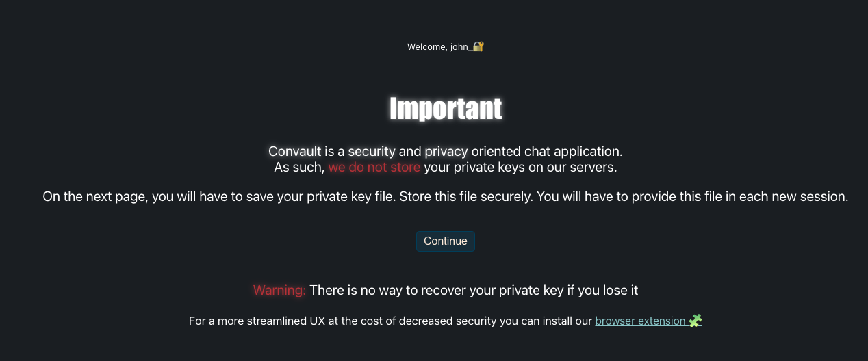Click the glowing word security
Image resolution: width=868 pixels, height=361 pixels.
tap(372, 151)
